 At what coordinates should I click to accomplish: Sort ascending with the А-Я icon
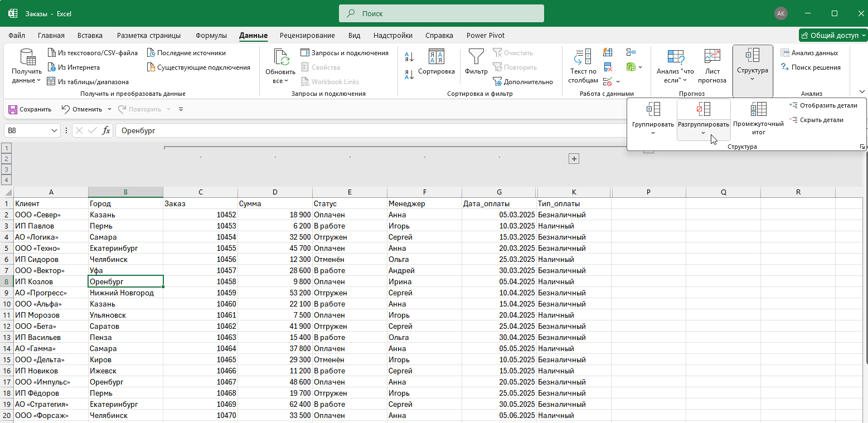pos(409,57)
